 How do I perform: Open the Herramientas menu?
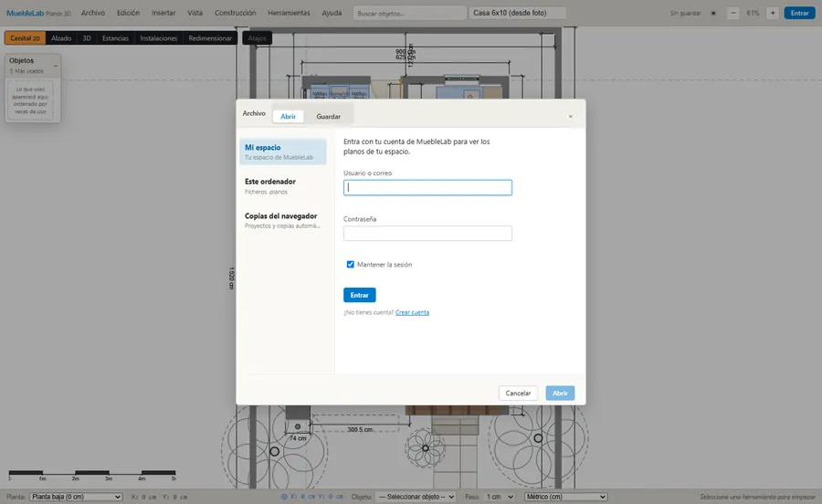tap(289, 13)
